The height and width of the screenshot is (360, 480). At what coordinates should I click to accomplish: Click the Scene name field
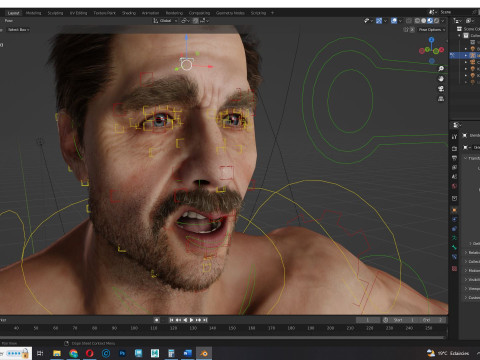click(455, 12)
